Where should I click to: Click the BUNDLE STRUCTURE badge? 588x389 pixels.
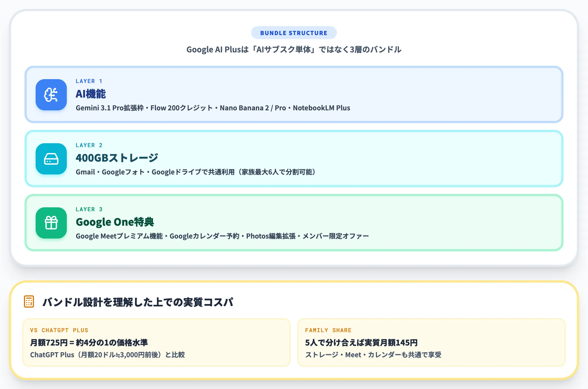click(294, 33)
